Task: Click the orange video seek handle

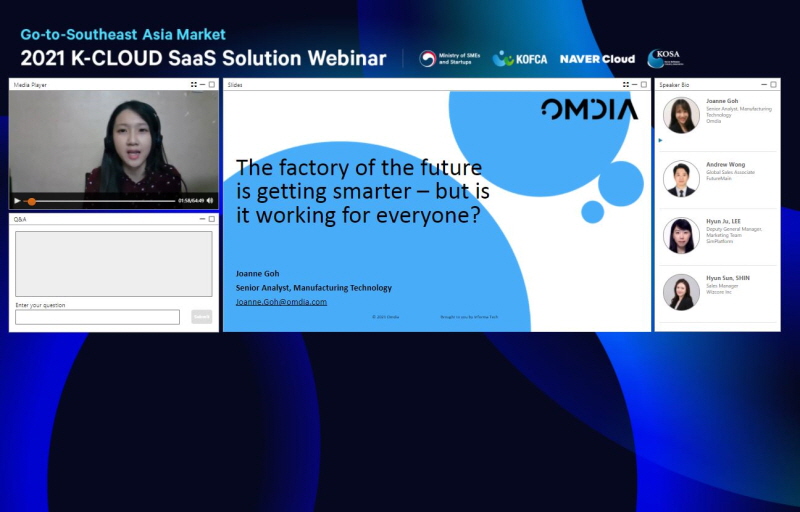Action: pyautogui.click(x=32, y=201)
